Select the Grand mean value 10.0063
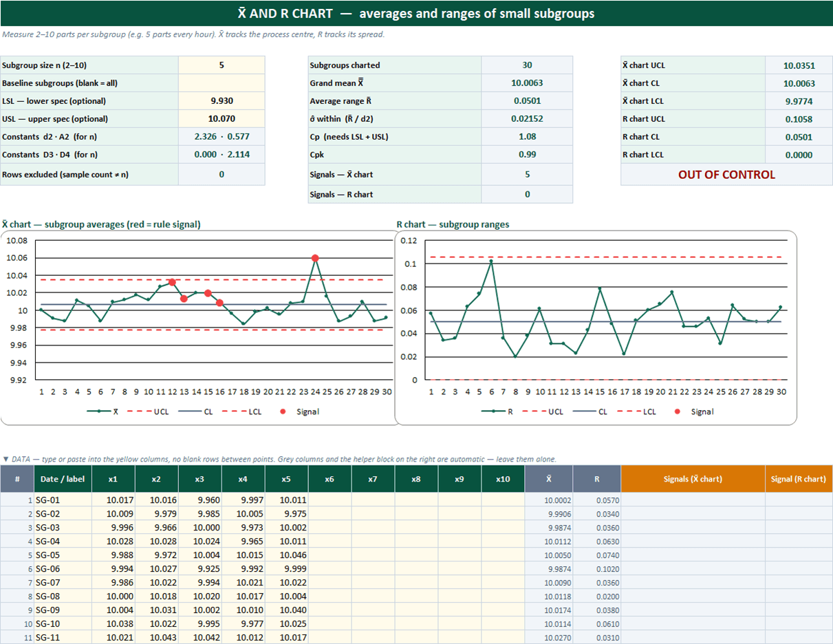 (x=527, y=83)
